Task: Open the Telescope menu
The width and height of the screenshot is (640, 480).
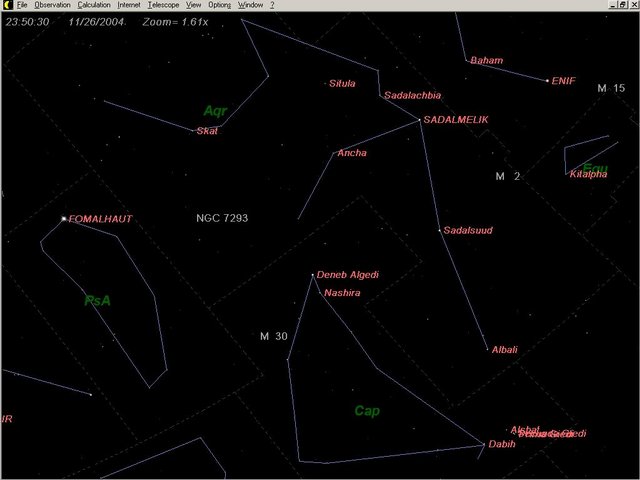Action: point(163,5)
